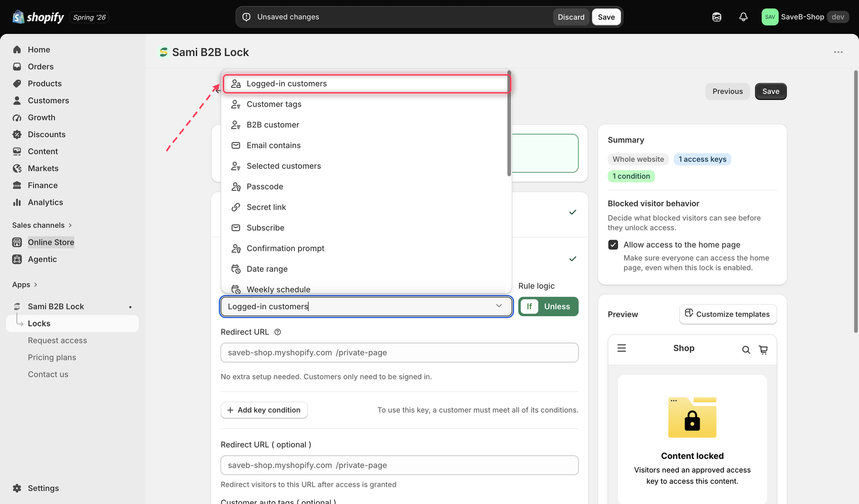Choose Logged-in customers option
Viewport: 859px width, 504px height.
click(x=366, y=84)
